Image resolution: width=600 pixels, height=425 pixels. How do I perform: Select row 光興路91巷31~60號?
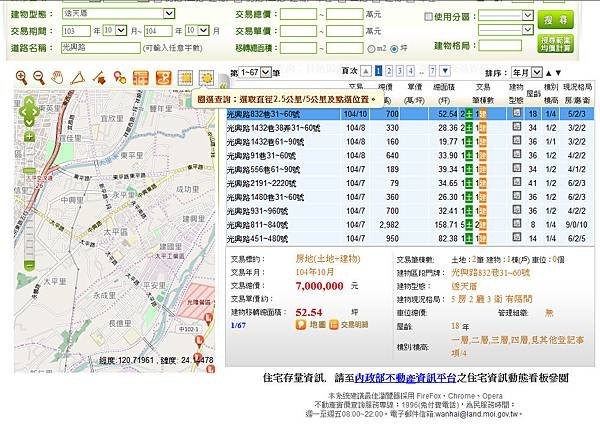tap(410, 155)
